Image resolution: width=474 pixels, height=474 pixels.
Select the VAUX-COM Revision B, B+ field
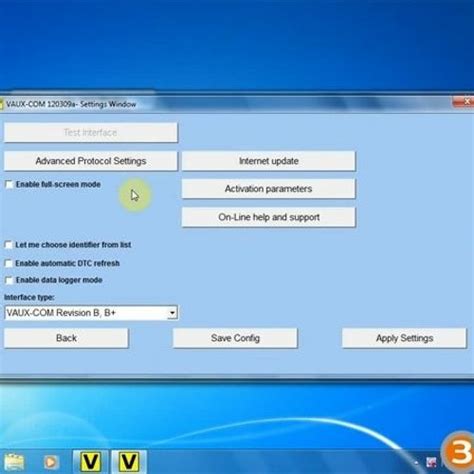point(91,313)
